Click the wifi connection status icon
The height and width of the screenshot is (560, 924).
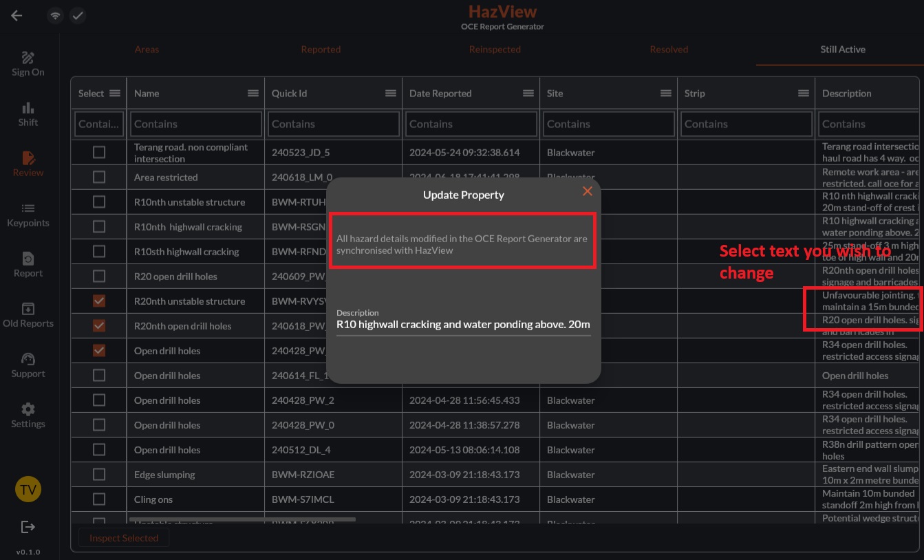click(55, 15)
